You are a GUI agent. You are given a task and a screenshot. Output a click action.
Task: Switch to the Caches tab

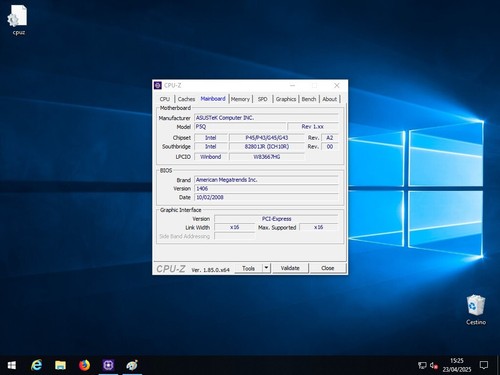186,99
